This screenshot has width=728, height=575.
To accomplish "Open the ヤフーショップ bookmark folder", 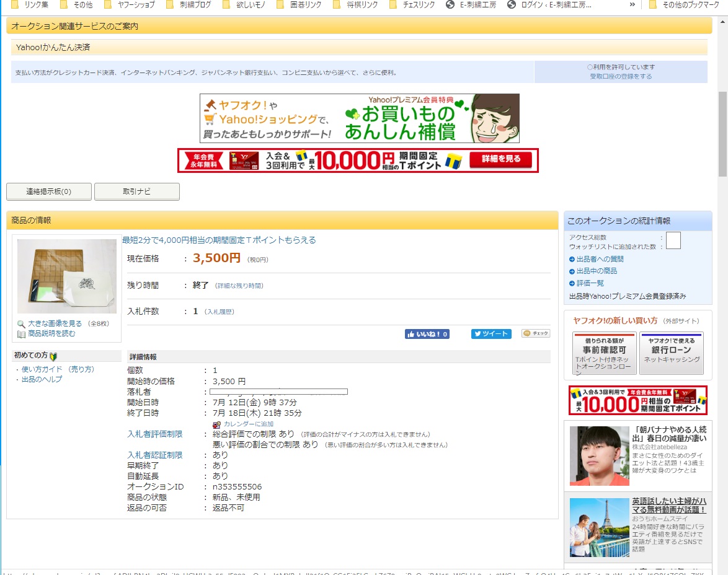I will 130,4.
